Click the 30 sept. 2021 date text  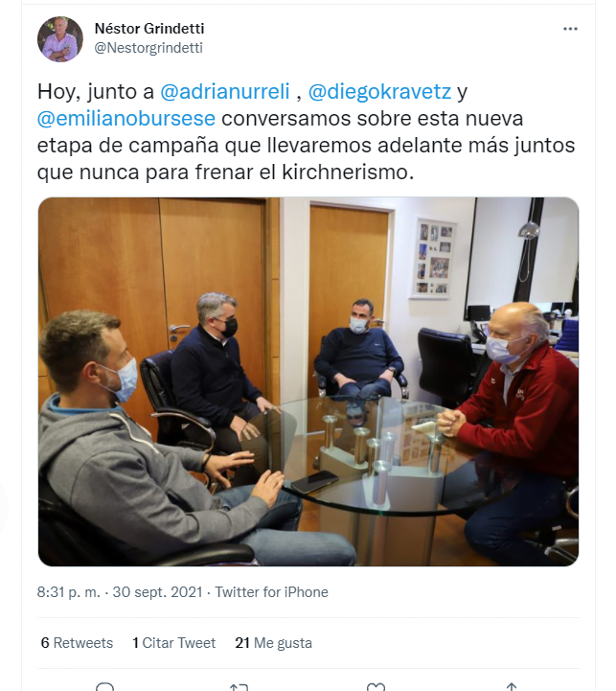[157, 592]
